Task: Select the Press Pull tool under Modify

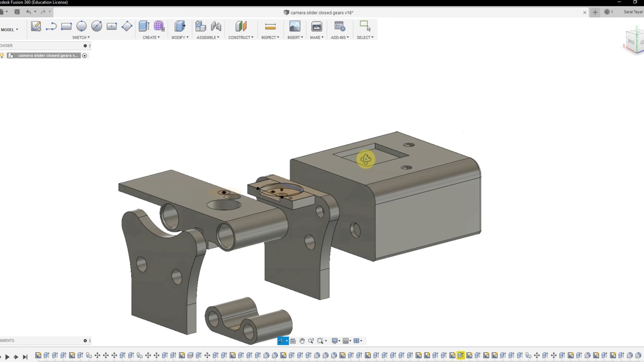Action: click(x=180, y=27)
